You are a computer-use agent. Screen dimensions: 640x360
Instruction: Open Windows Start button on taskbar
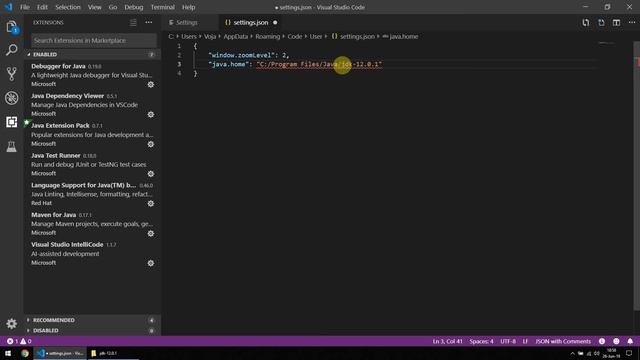click(8, 353)
